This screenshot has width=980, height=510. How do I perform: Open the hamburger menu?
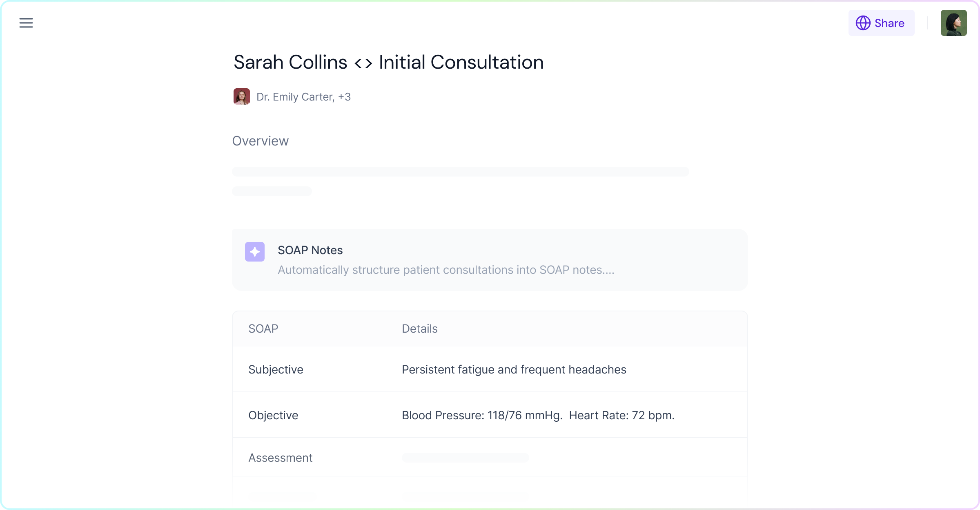pyautogui.click(x=26, y=23)
